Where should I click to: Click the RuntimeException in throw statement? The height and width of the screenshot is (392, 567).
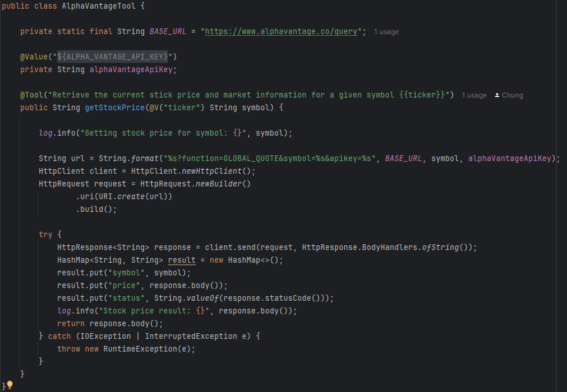[147, 349]
